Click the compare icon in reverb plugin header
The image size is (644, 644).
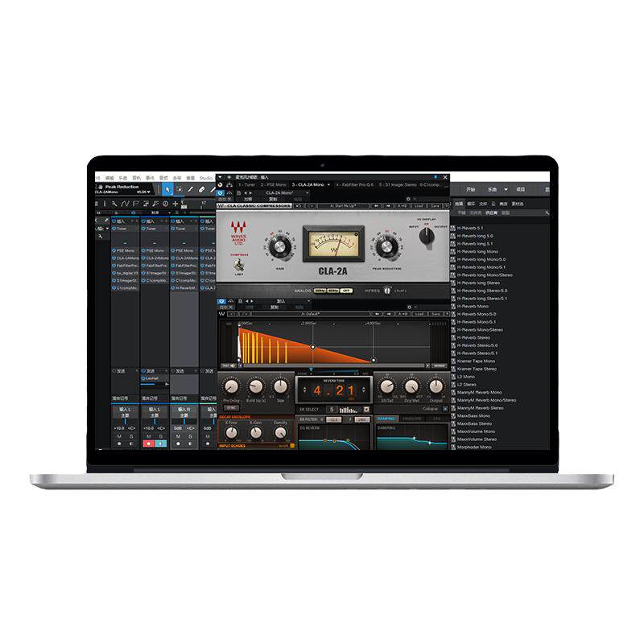(231, 301)
